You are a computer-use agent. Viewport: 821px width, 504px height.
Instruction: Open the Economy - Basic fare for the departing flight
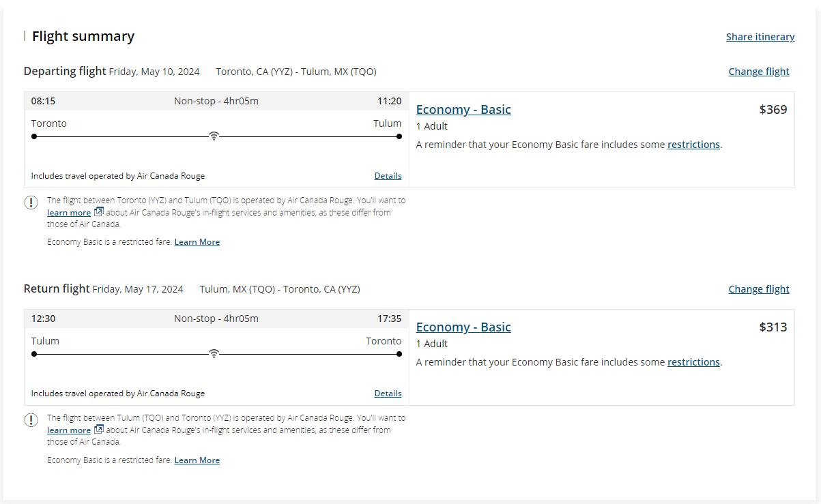463,110
